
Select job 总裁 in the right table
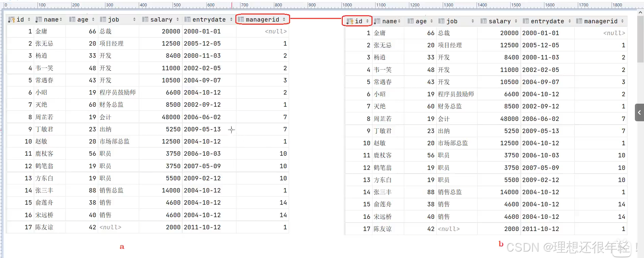pos(444,33)
